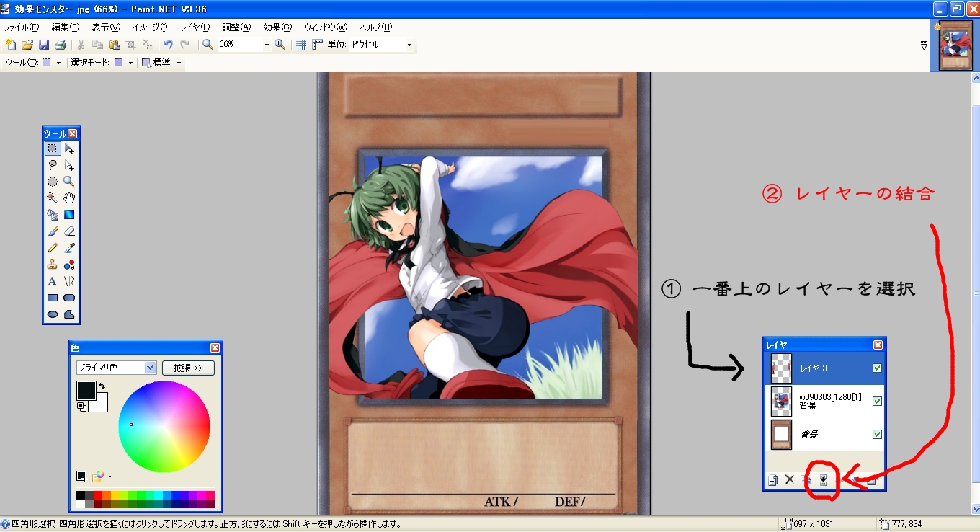Viewport: 980px width, 532px height.
Task: Open the 編集(E) menu
Action: [x=66, y=27]
